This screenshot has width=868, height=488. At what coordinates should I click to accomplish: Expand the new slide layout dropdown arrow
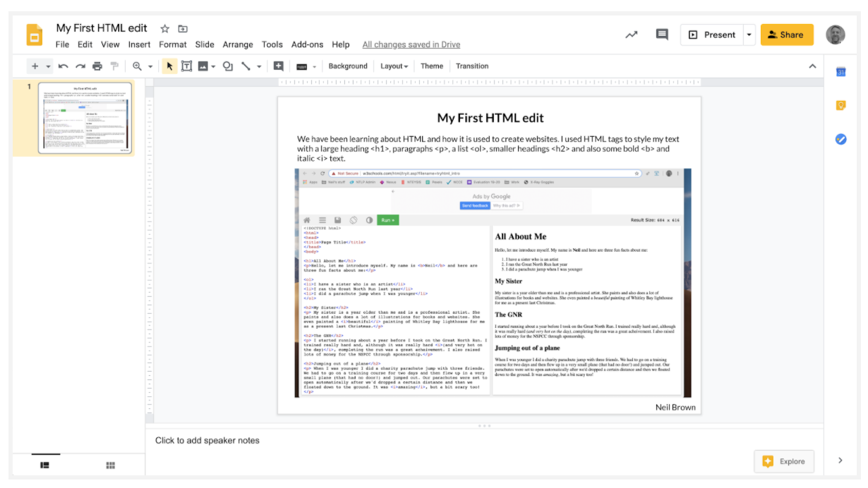tap(48, 66)
